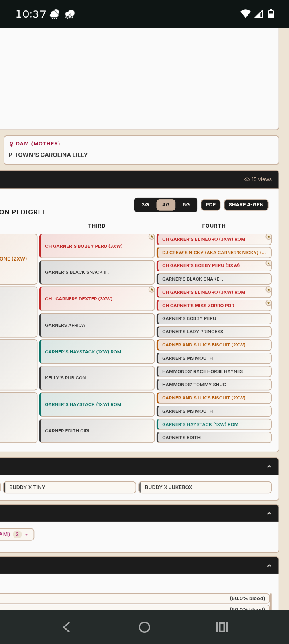289x644 pixels.
Task: Tap the Android back navigation button
Action: tap(67, 627)
